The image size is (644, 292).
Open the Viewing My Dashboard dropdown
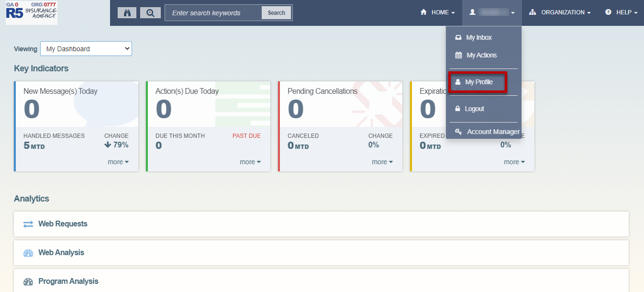pos(86,49)
